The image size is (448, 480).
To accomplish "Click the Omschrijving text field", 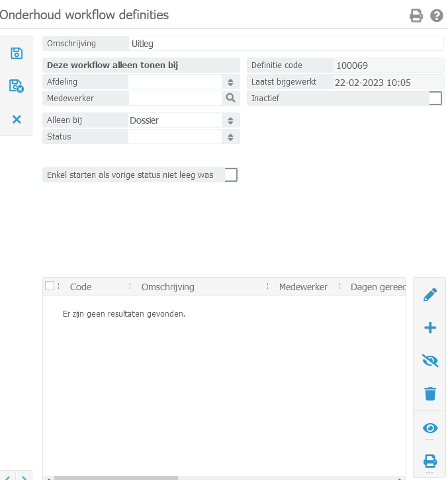I will coord(286,44).
